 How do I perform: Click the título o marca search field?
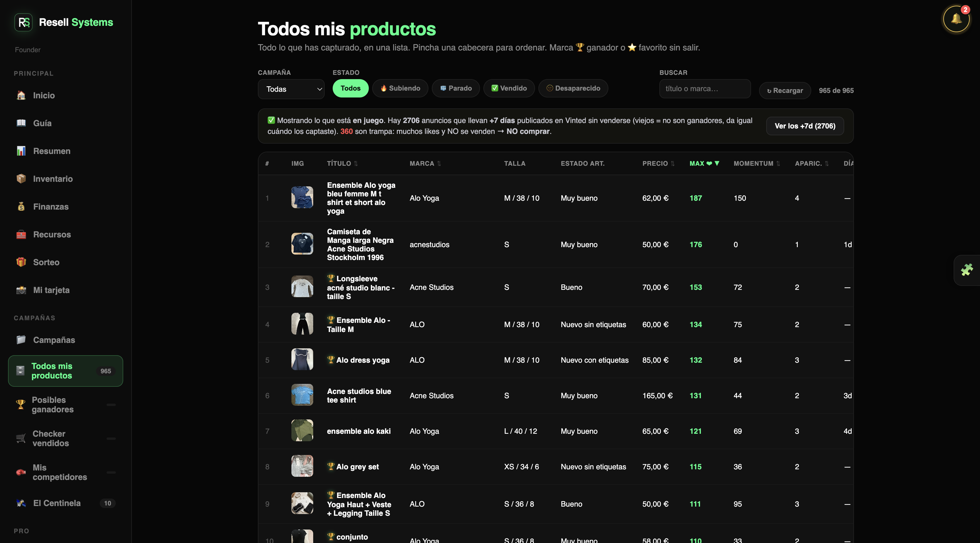click(x=705, y=89)
